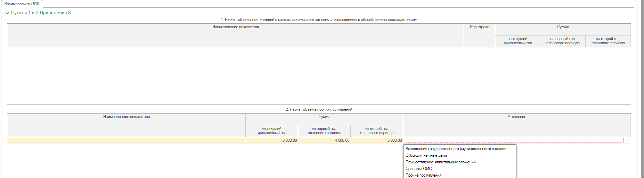644x178 pixels.
Task: Choose Прочие поступления from the dropdown
Action: (423, 175)
